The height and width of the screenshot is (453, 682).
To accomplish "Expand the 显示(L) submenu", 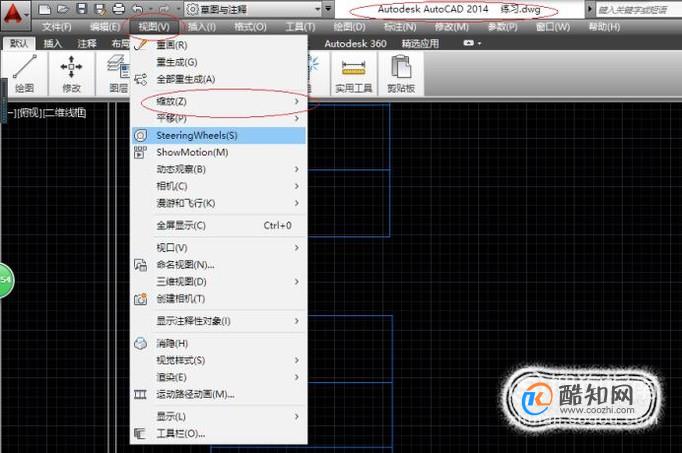I will [219, 416].
